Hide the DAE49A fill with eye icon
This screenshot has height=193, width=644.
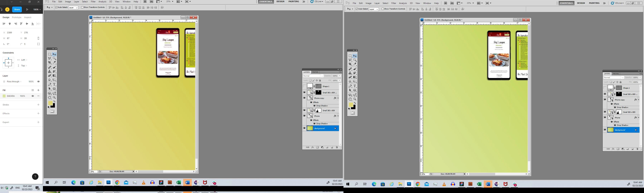pos(33,96)
